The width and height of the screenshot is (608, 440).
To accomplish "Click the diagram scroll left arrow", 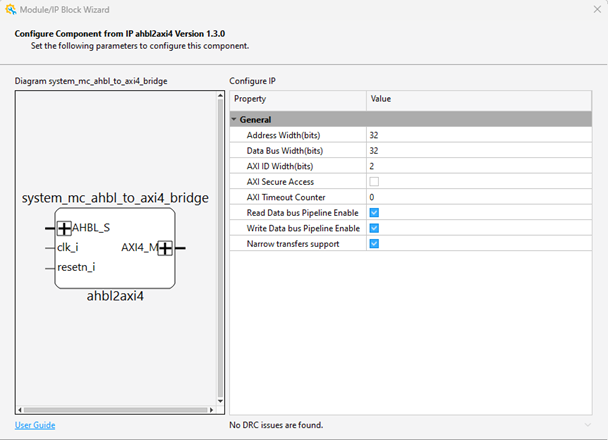I will 20,410.
